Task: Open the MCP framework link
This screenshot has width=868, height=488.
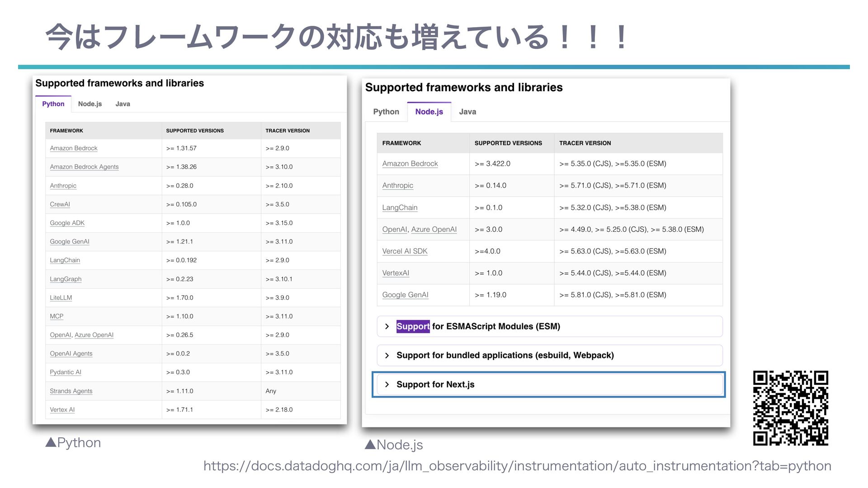Action: (x=57, y=316)
